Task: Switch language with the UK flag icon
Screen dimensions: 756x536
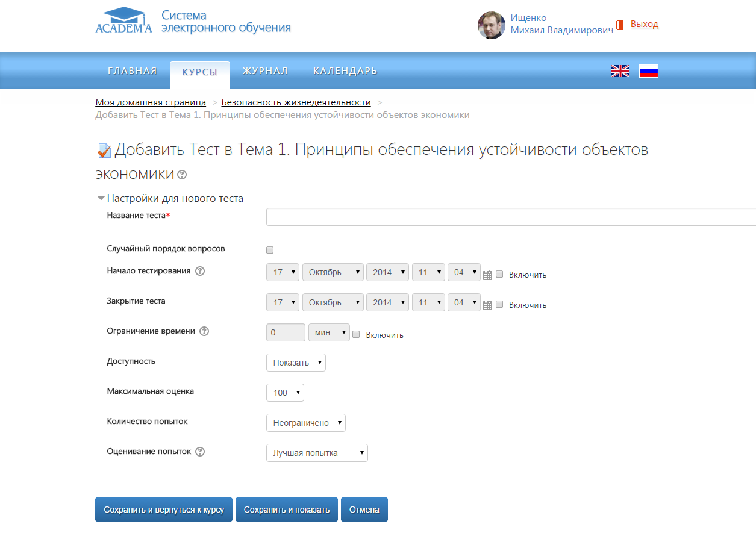Action: (620, 71)
